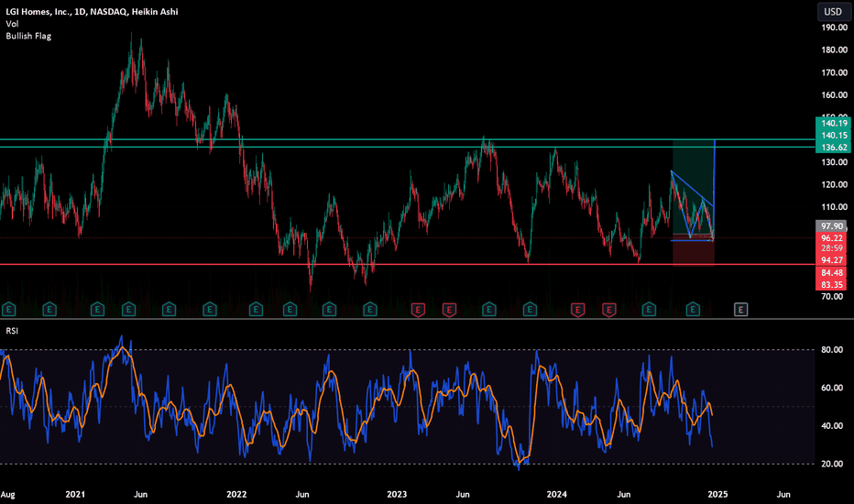Image resolution: width=854 pixels, height=504 pixels.
Task: Click the 170.00 price axis value
Action: click(x=835, y=72)
